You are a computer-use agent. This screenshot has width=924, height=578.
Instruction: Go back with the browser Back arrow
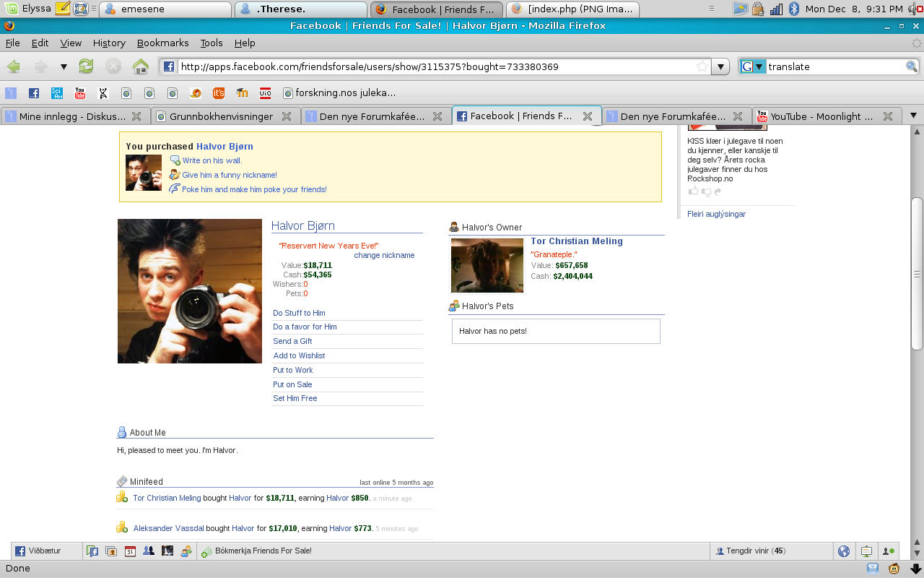point(14,66)
